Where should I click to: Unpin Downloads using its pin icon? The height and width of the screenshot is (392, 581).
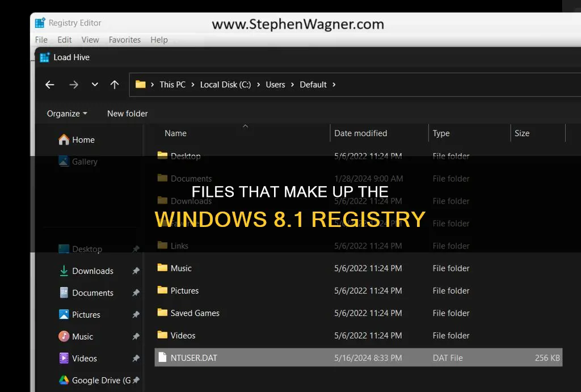(136, 271)
